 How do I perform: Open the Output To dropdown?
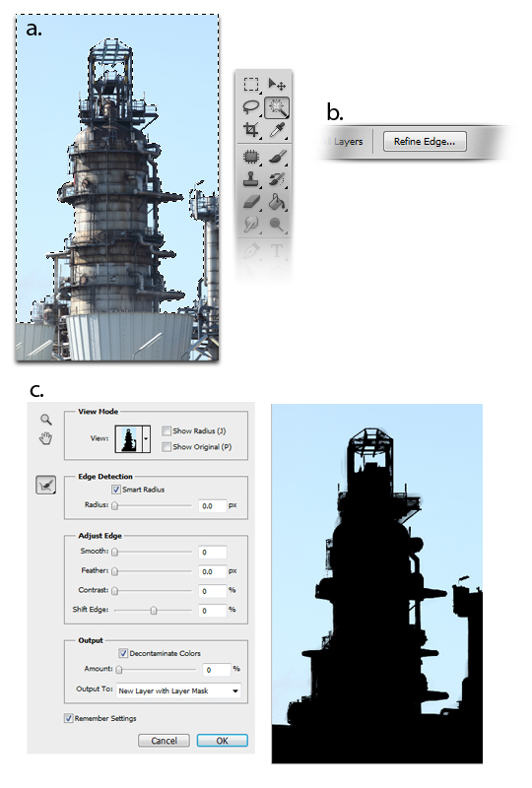(x=178, y=691)
